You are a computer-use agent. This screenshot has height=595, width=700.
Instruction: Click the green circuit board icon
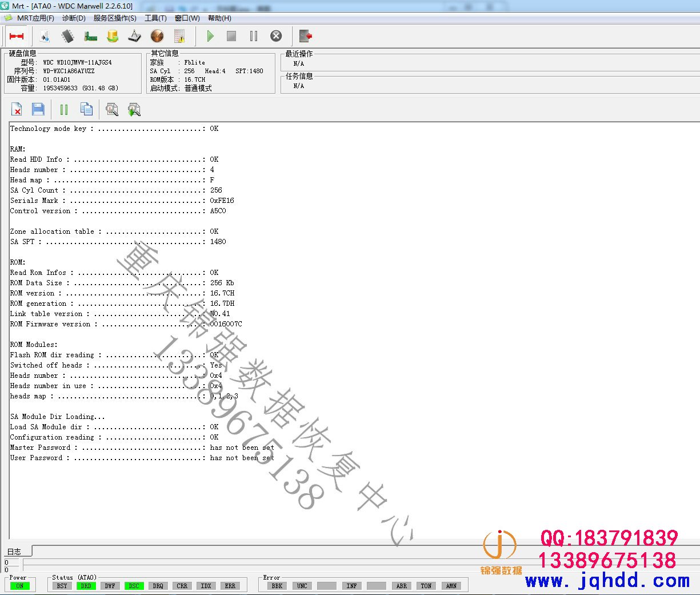tap(90, 36)
